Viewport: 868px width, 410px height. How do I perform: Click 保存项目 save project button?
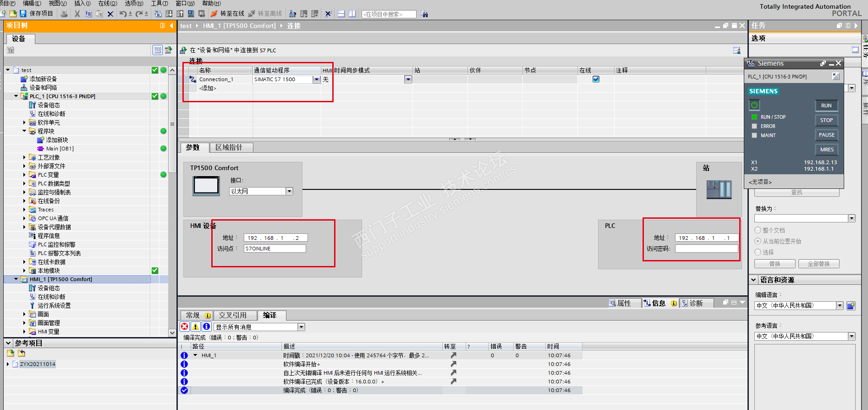click(x=37, y=14)
